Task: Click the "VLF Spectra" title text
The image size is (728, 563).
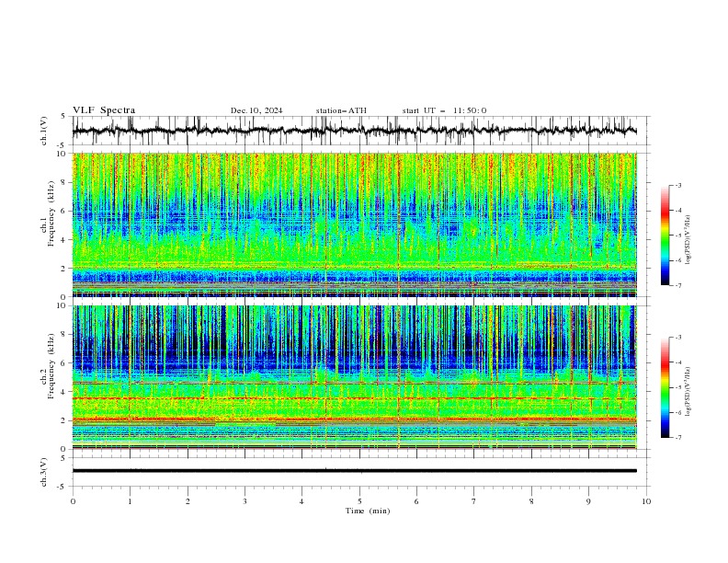Action: coord(104,110)
